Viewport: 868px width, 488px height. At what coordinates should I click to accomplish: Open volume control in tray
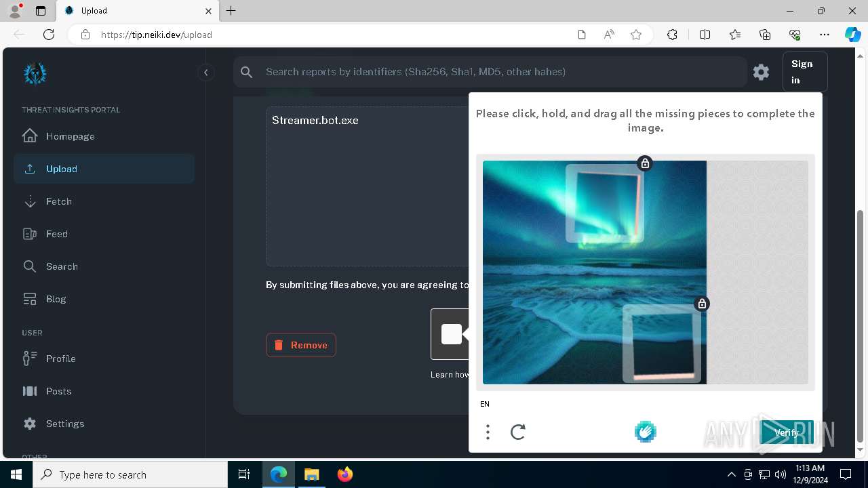[781, 474]
